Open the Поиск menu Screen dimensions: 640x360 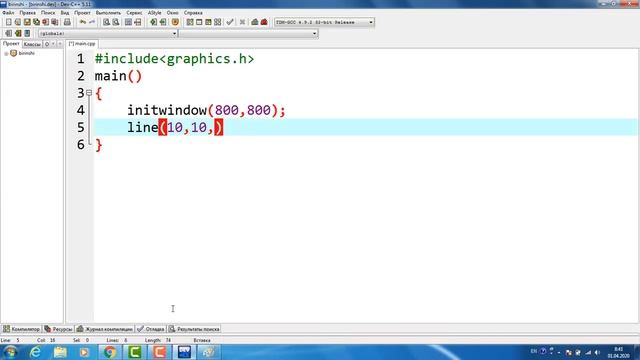48,13
